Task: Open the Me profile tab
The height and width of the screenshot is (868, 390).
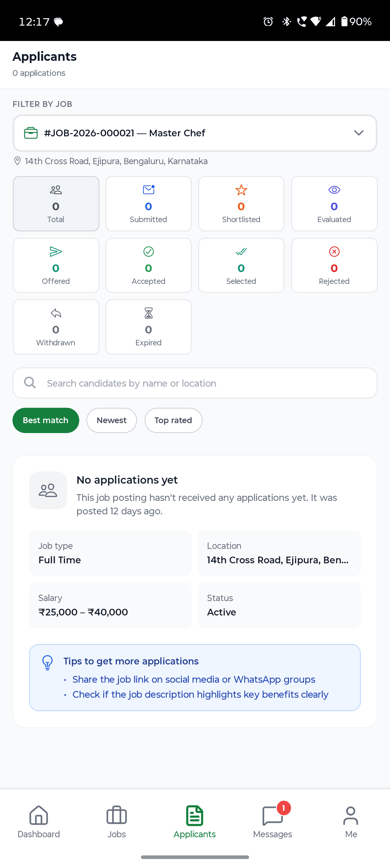Action: pos(351,822)
